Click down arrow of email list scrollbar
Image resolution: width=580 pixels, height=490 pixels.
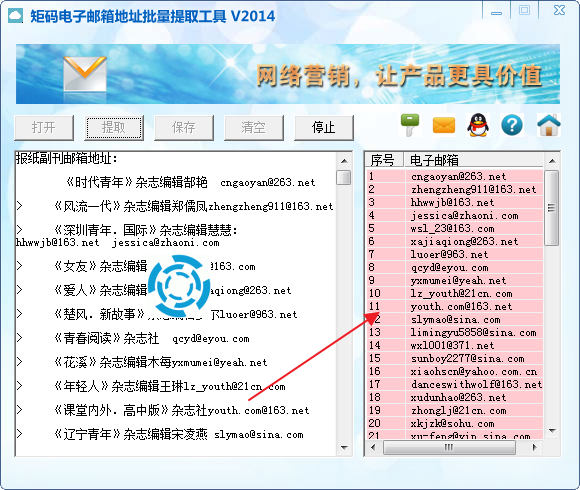point(552,430)
